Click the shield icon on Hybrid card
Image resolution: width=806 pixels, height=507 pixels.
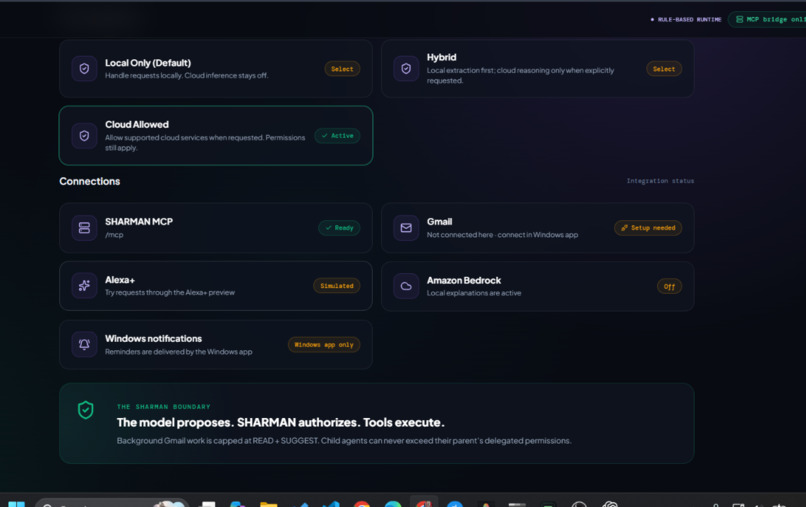406,68
